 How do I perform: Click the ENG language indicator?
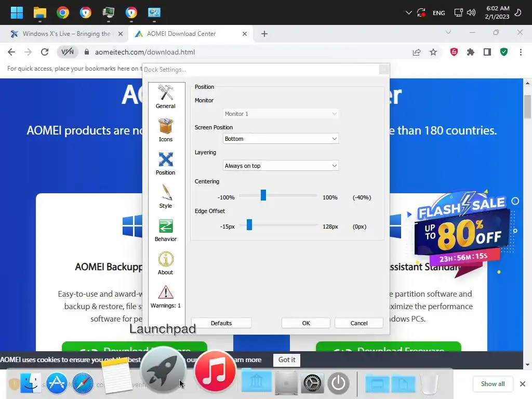pos(438,13)
